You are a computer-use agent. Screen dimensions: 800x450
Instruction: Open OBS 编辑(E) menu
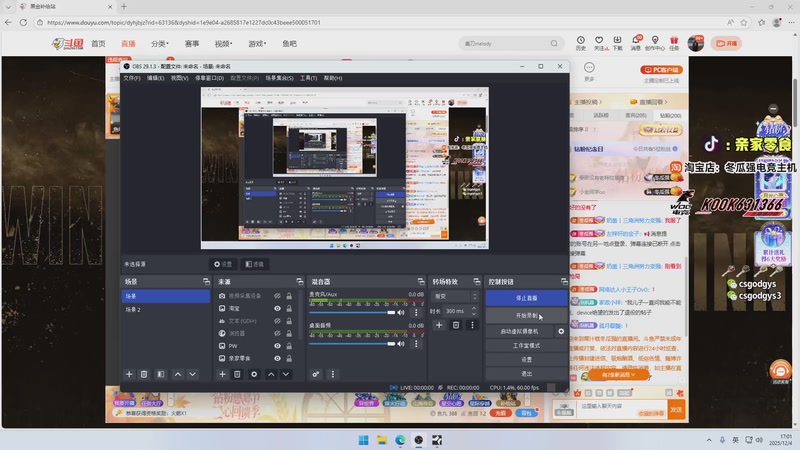point(156,78)
